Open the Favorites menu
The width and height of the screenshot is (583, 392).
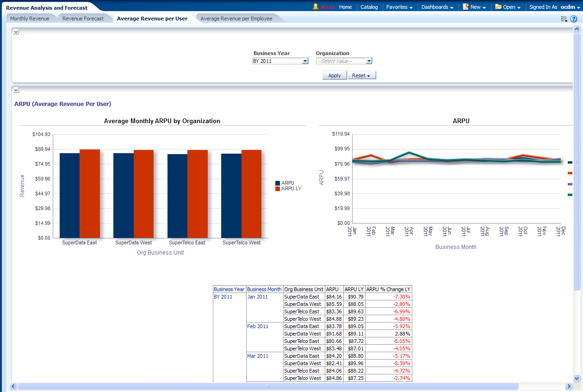(x=399, y=7)
